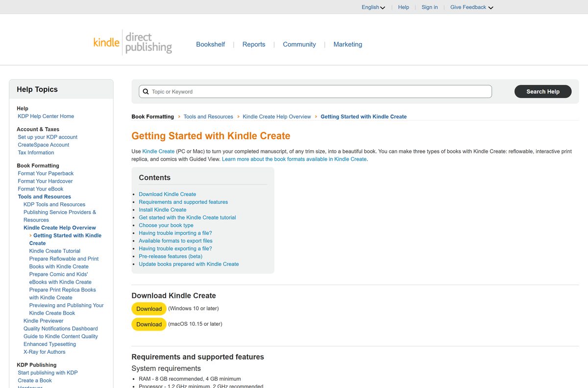Download Kindle Create for Windows 10
Image resolution: width=588 pixels, height=388 pixels.
tap(149, 309)
